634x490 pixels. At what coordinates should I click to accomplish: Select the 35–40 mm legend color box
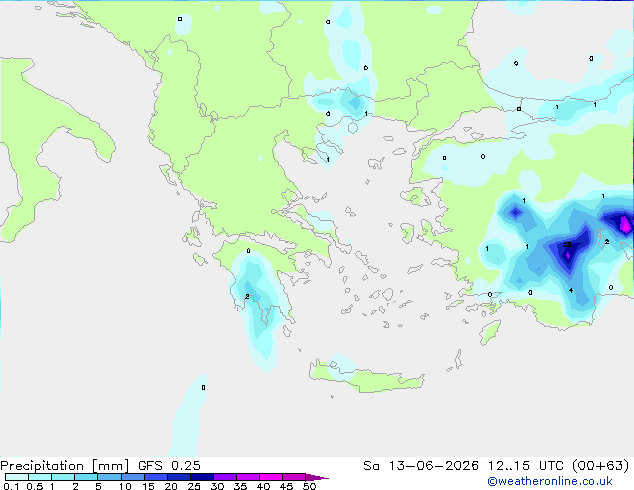coord(247,477)
